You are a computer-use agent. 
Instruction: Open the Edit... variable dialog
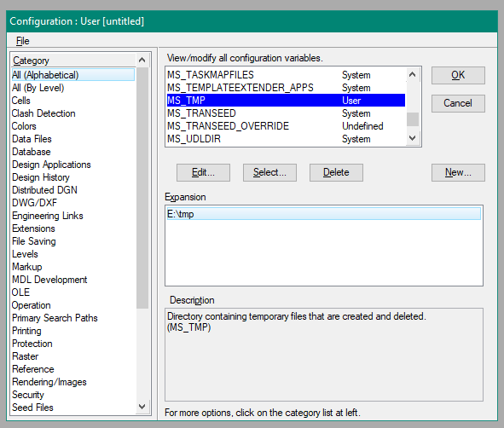203,172
